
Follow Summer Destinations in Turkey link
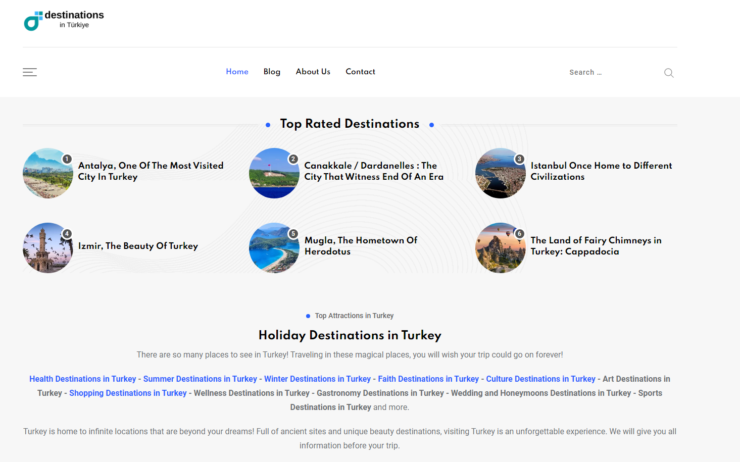point(200,379)
